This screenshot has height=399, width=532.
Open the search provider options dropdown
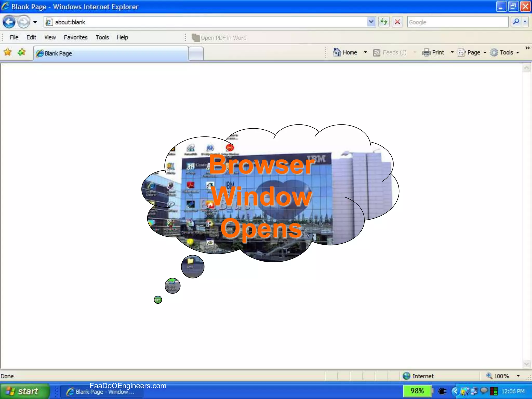(525, 22)
